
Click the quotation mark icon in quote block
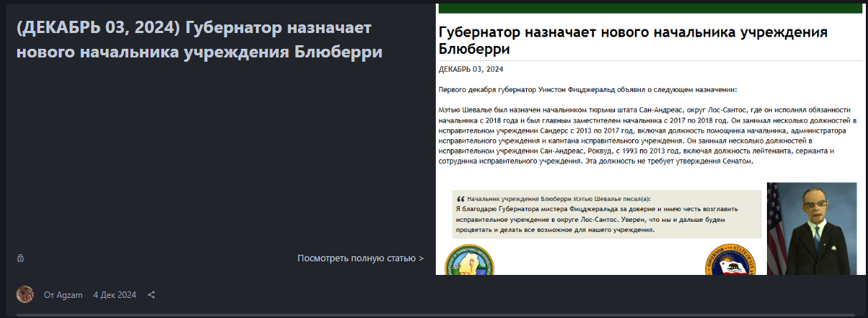(x=459, y=198)
